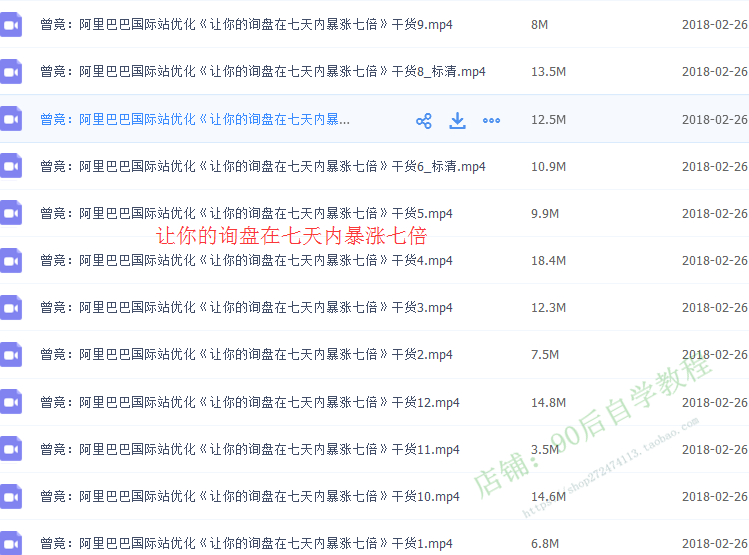749x555 pixels.
Task: Open the file named 干货3.mp4
Action: [x=246, y=308]
